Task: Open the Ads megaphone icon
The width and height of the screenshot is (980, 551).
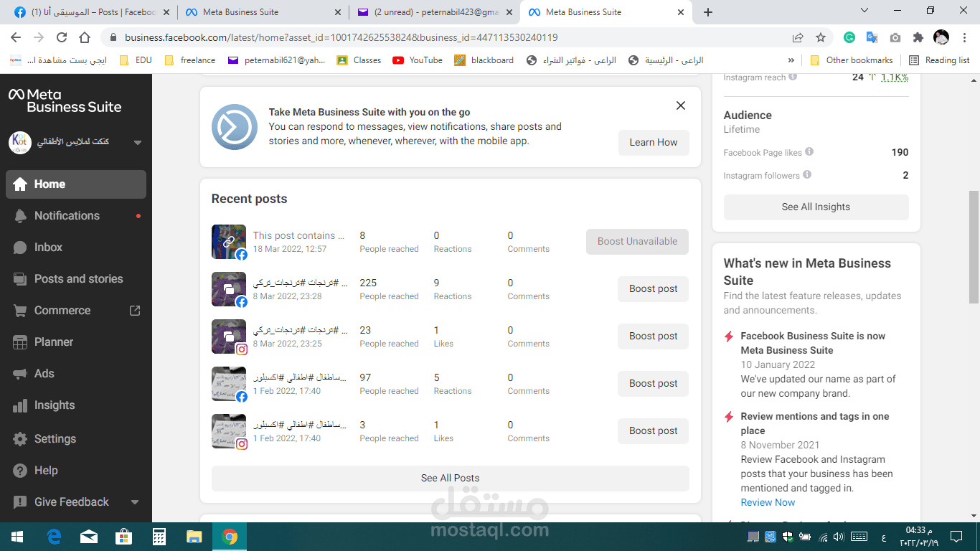Action: pyautogui.click(x=20, y=374)
